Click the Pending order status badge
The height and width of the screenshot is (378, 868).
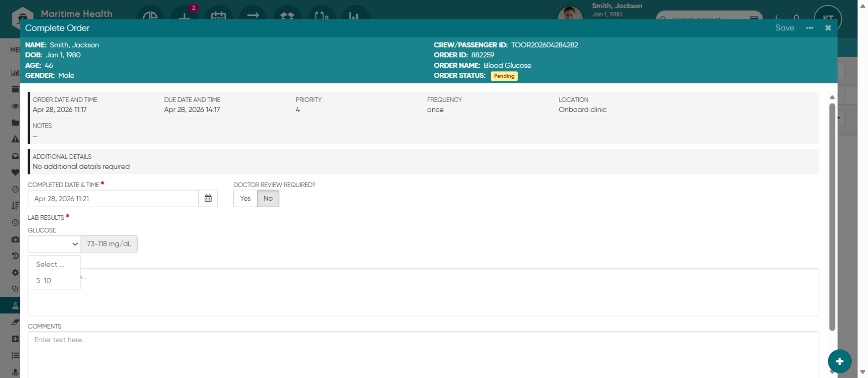(x=504, y=76)
